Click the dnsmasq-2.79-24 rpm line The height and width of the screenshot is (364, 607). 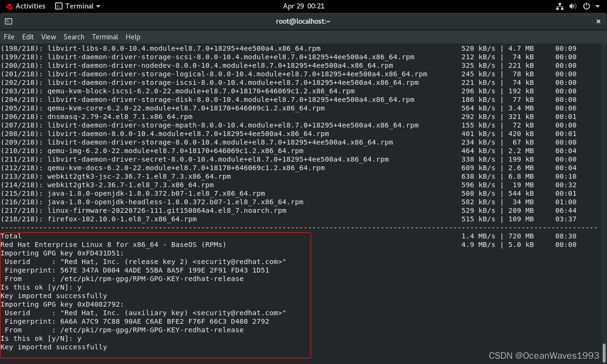click(288, 117)
